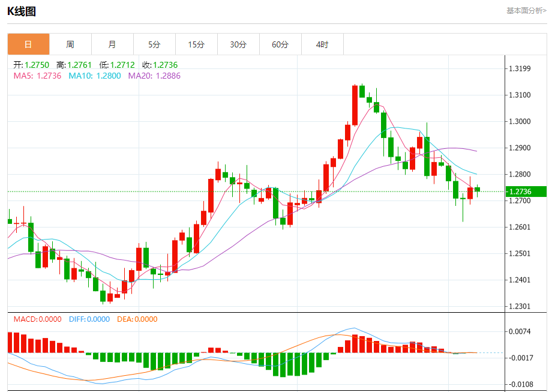Click the 1.2401 price axis label
Viewport: 552px width, 392px height.
(x=520, y=280)
